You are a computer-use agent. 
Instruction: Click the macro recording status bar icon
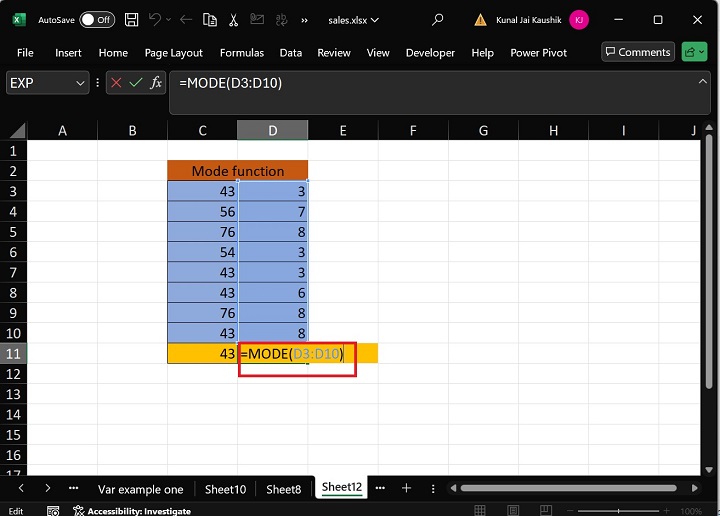pyautogui.click(x=53, y=511)
